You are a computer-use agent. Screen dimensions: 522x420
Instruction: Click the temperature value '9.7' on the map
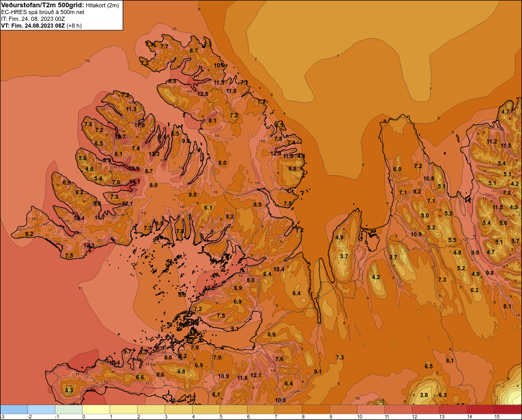click(x=127, y=352)
